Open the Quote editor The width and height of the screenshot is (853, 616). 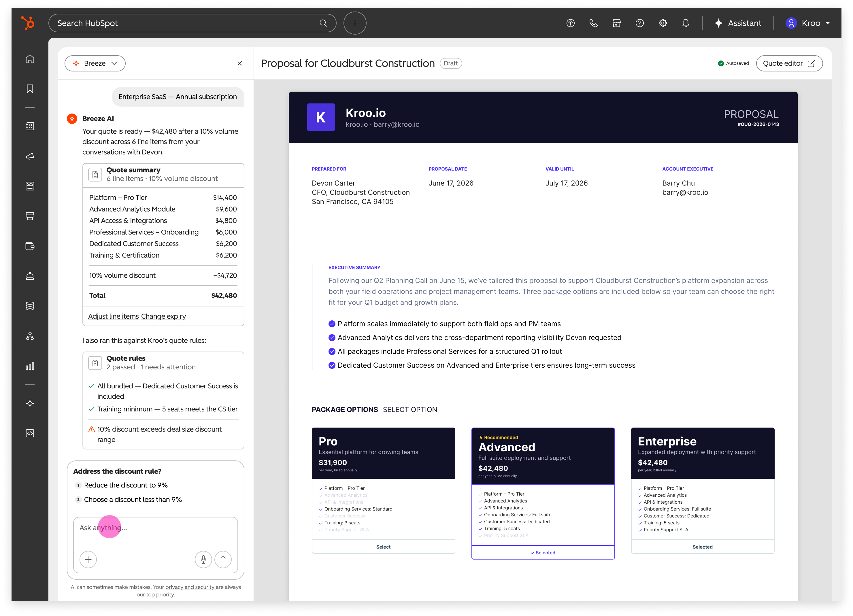point(789,63)
